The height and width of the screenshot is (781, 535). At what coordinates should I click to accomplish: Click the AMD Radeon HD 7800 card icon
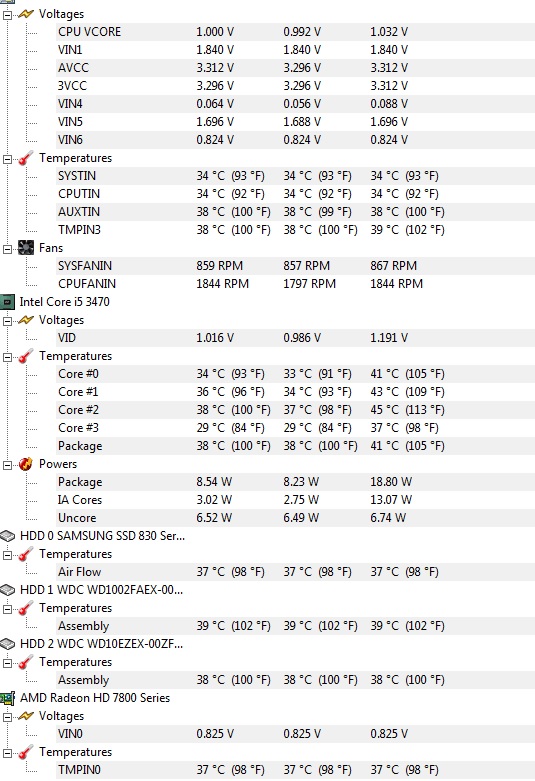(7, 698)
